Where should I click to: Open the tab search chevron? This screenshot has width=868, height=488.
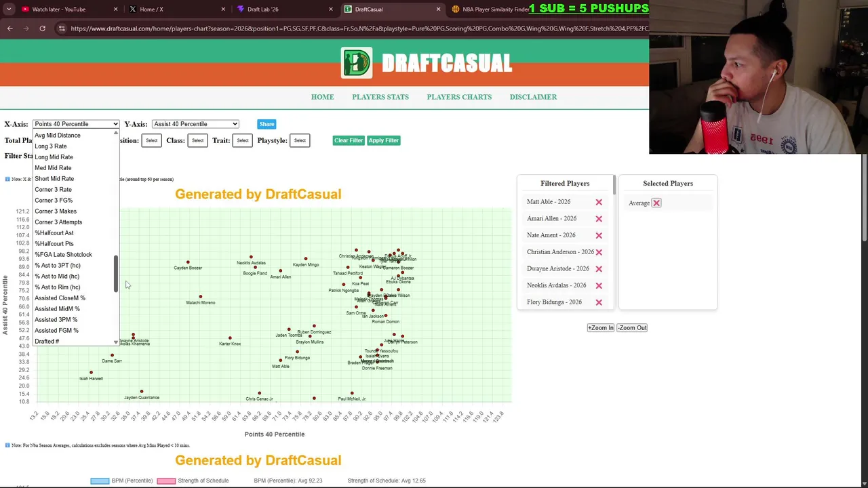[x=9, y=9]
